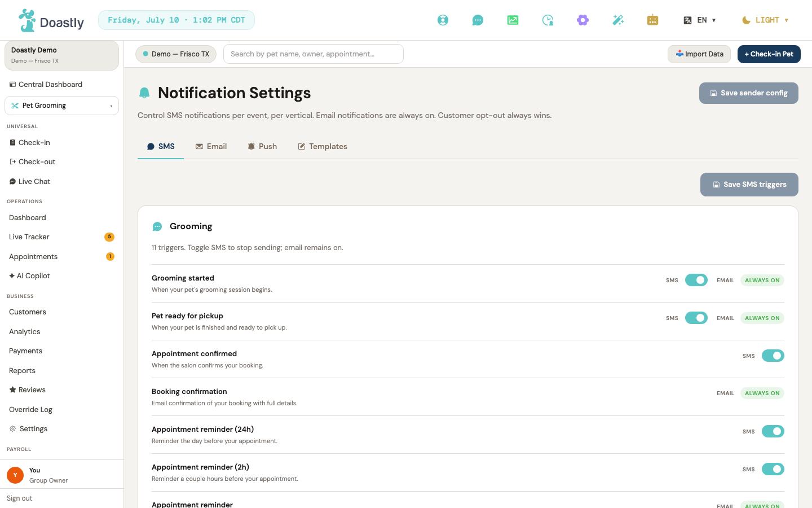Viewport: 812px width, 508px height.
Task: Click the clock-with-person icon in the top bar
Action: coord(548,20)
